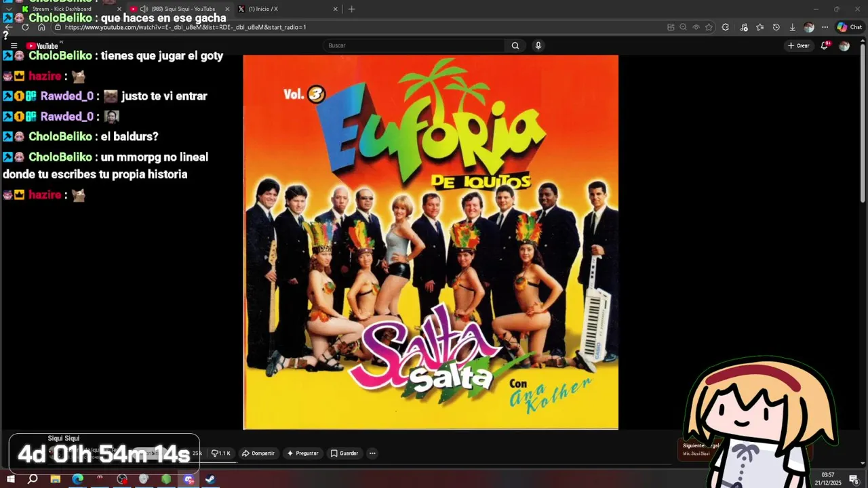868x488 pixels.
Task: Add this page to favorites star
Action: coord(709,27)
